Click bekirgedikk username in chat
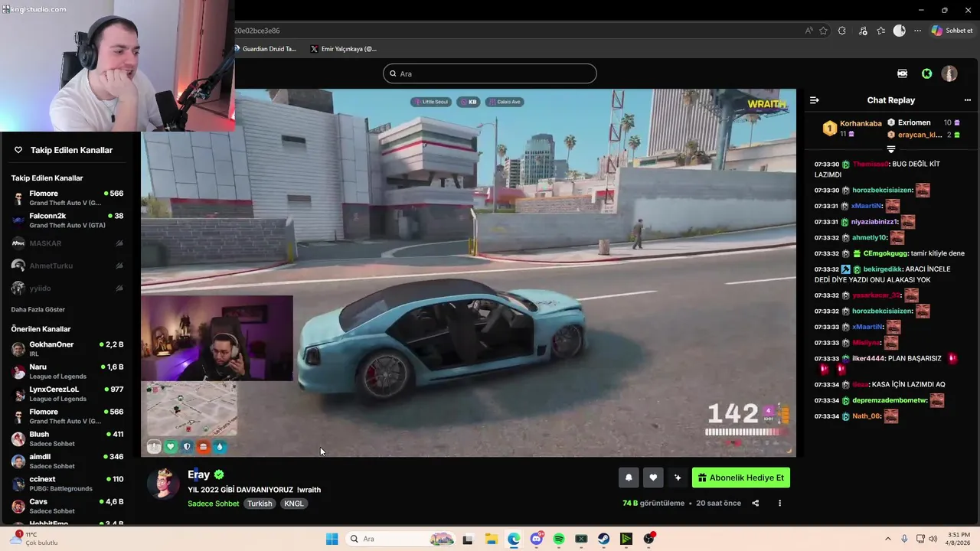Image resolution: width=980 pixels, height=551 pixels. point(883,269)
